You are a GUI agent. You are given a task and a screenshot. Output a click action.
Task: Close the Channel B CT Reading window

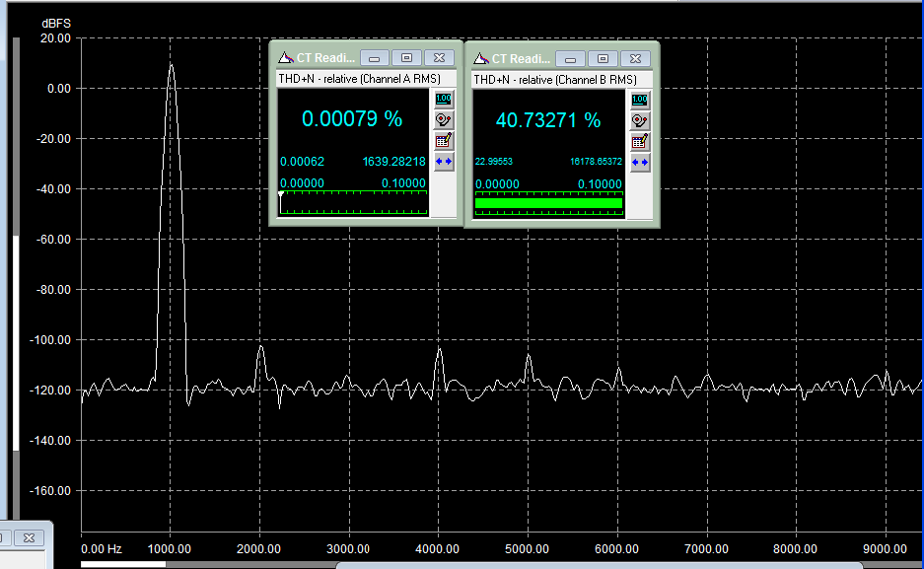[x=635, y=59]
